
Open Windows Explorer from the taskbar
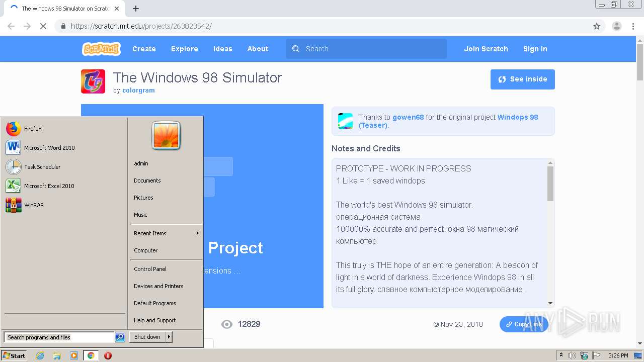coord(57,355)
